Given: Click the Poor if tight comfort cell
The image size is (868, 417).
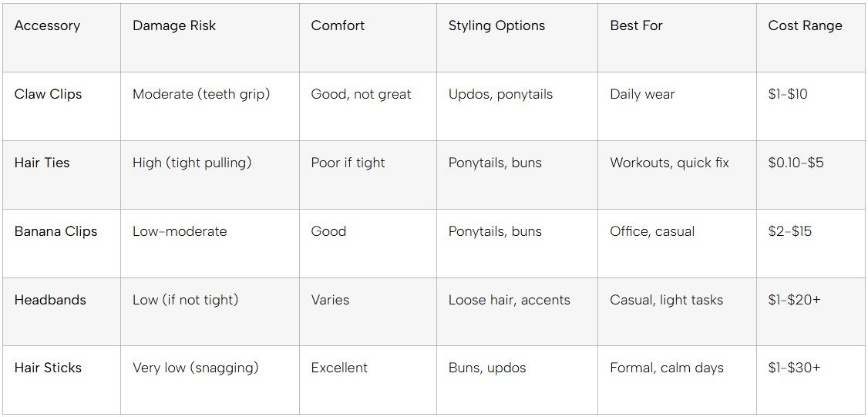Looking at the screenshot, I should [348, 163].
